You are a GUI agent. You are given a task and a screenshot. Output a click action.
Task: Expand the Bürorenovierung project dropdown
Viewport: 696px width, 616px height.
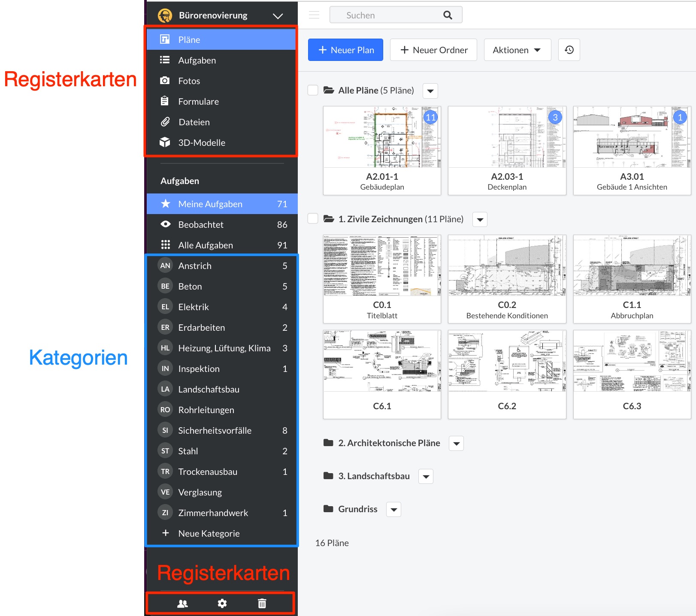[x=278, y=16]
